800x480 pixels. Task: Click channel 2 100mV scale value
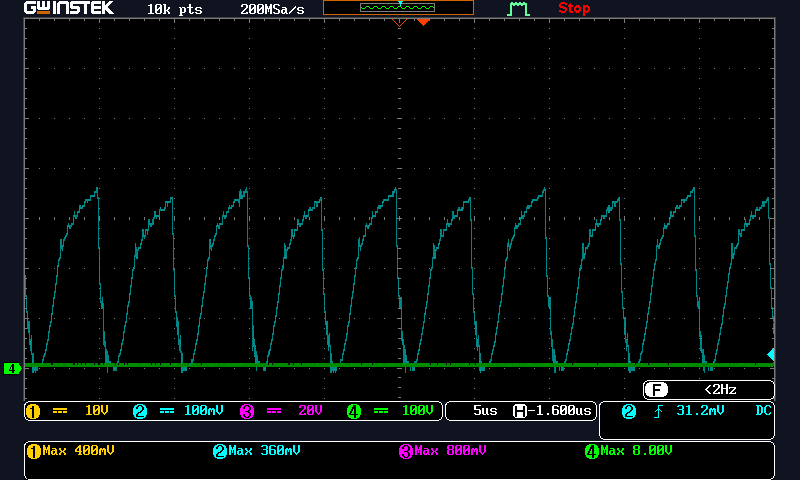click(x=204, y=410)
